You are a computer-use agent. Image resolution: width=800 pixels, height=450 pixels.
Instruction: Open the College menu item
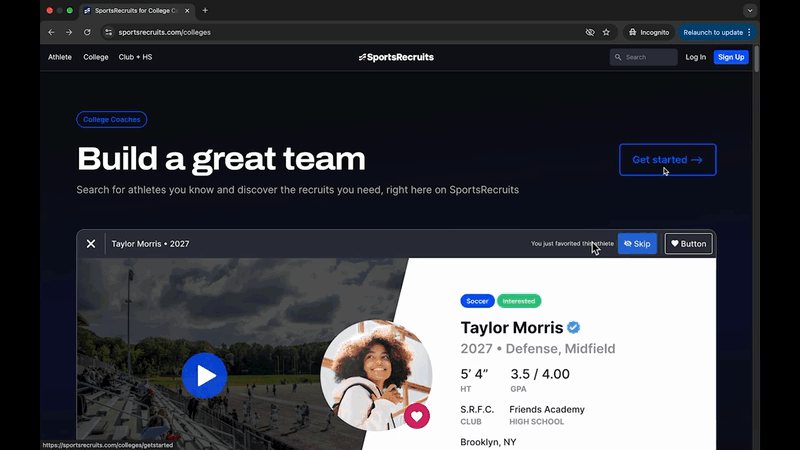click(x=96, y=57)
